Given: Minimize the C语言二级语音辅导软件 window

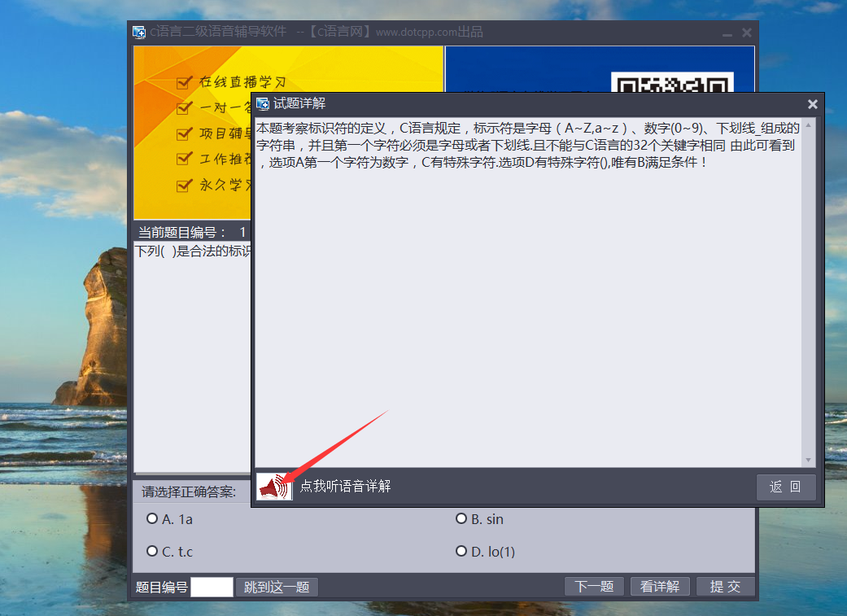Looking at the screenshot, I should (x=727, y=33).
